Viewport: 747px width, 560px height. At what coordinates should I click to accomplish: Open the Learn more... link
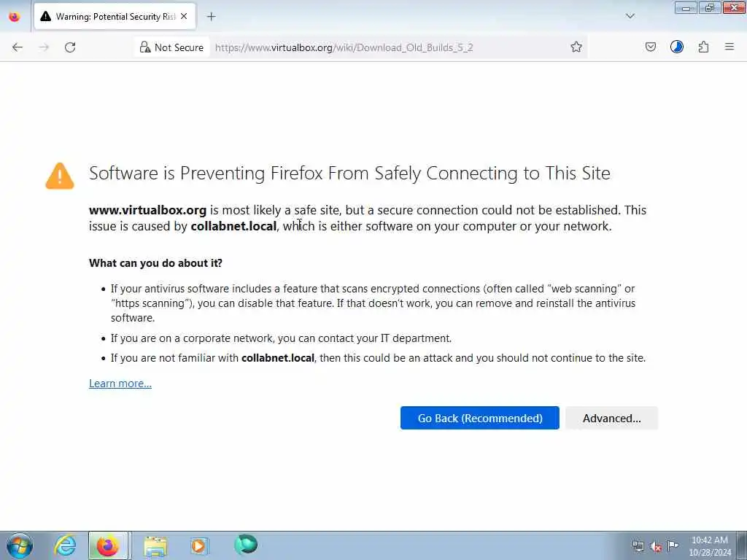pos(120,384)
